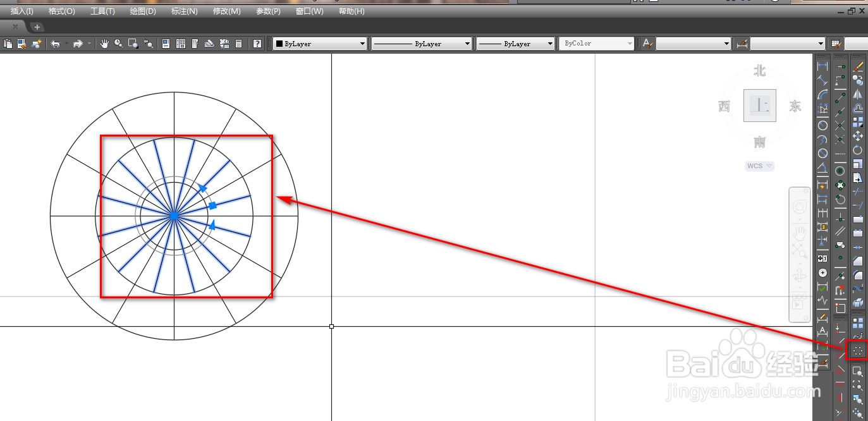Click the Undo arrow
The height and width of the screenshot is (421, 868).
(56, 44)
